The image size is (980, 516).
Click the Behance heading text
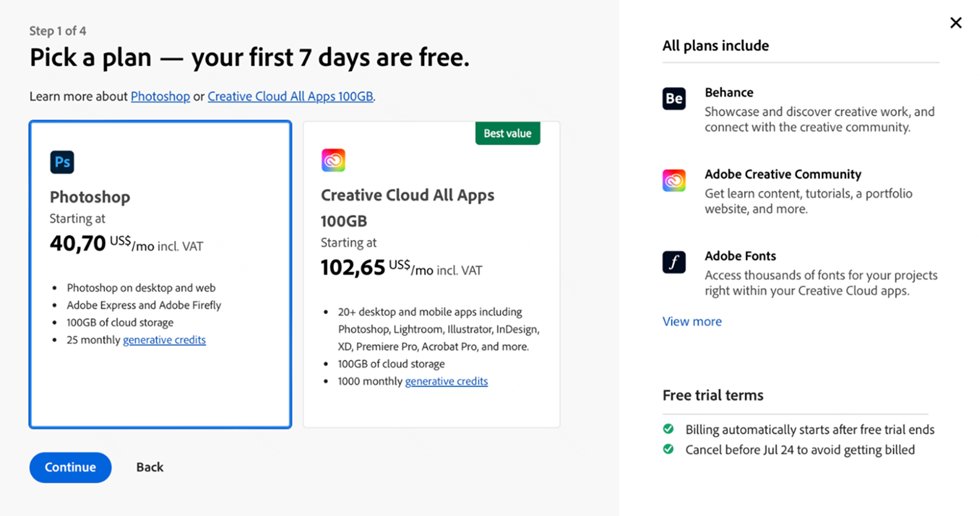pyautogui.click(x=729, y=92)
